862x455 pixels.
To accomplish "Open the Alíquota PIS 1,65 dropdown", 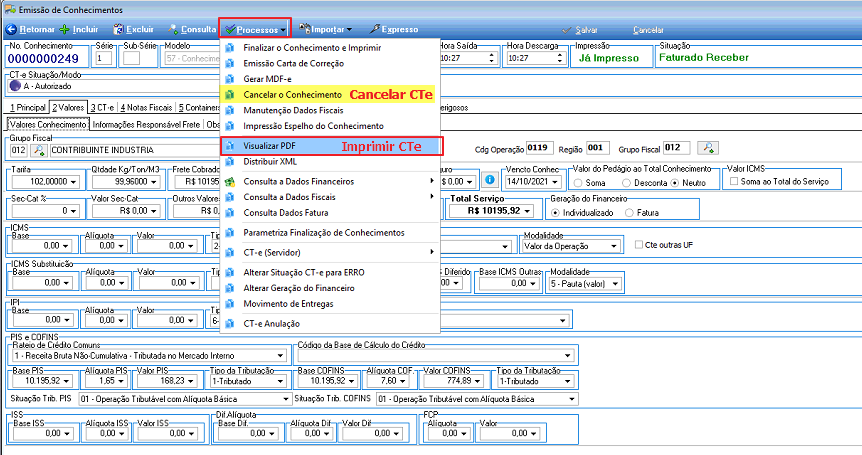I will tap(122, 381).
